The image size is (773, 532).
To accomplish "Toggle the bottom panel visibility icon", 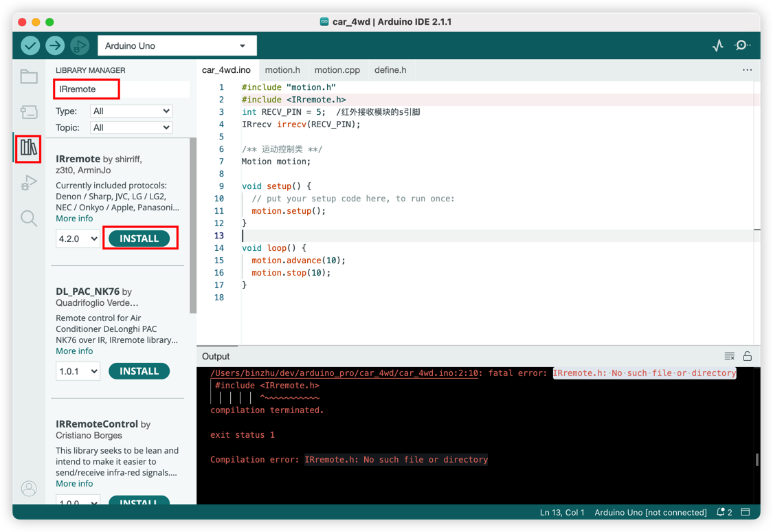I will pos(746,512).
